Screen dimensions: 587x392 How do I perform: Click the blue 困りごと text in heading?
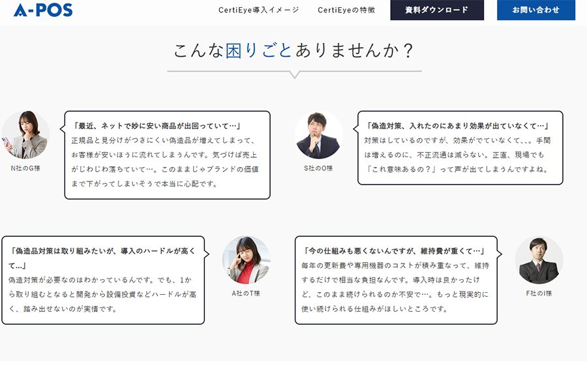point(259,50)
